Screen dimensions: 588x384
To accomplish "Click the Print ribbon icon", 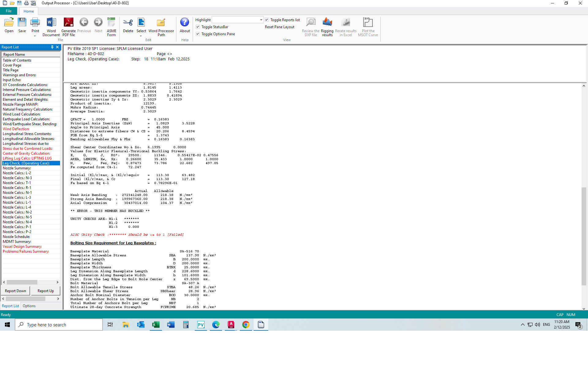I will pyautogui.click(x=35, y=25).
